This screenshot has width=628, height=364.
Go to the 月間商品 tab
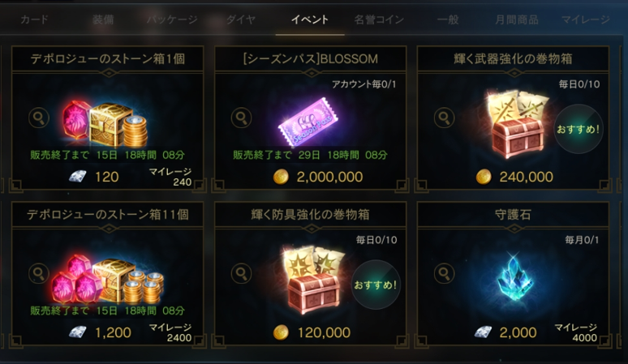[517, 19]
